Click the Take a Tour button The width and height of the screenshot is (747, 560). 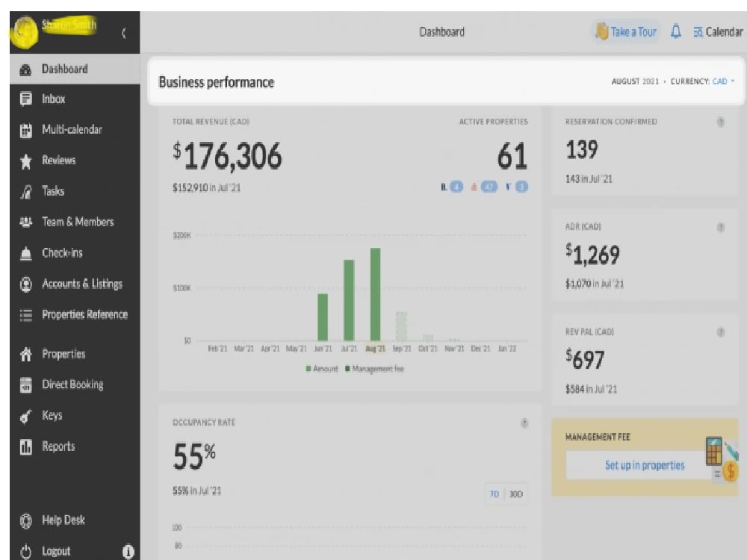click(x=627, y=32)
